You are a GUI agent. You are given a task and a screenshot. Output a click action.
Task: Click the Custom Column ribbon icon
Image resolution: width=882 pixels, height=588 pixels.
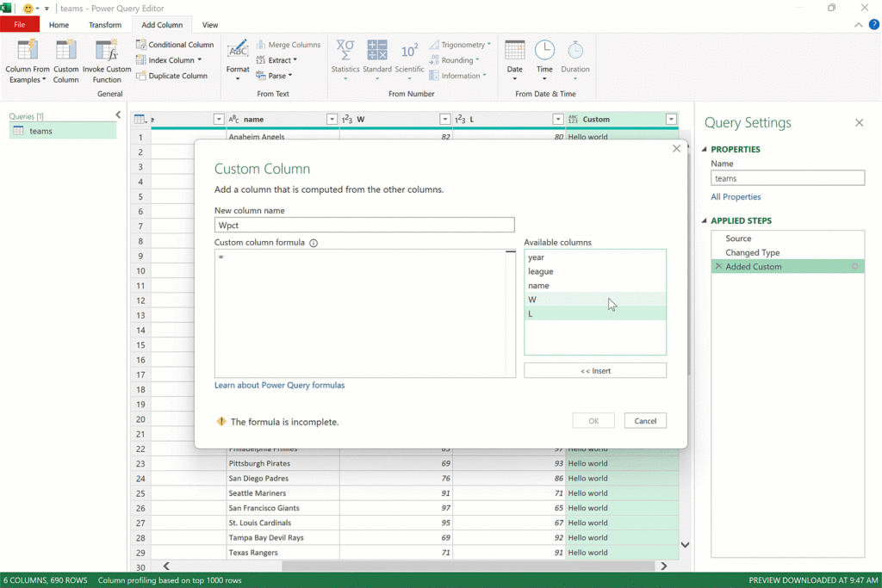click(65, 51)
